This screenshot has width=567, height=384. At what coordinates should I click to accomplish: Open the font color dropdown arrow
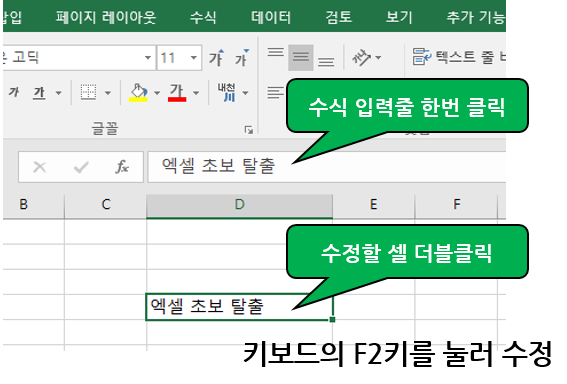click(x=196, y=93)
